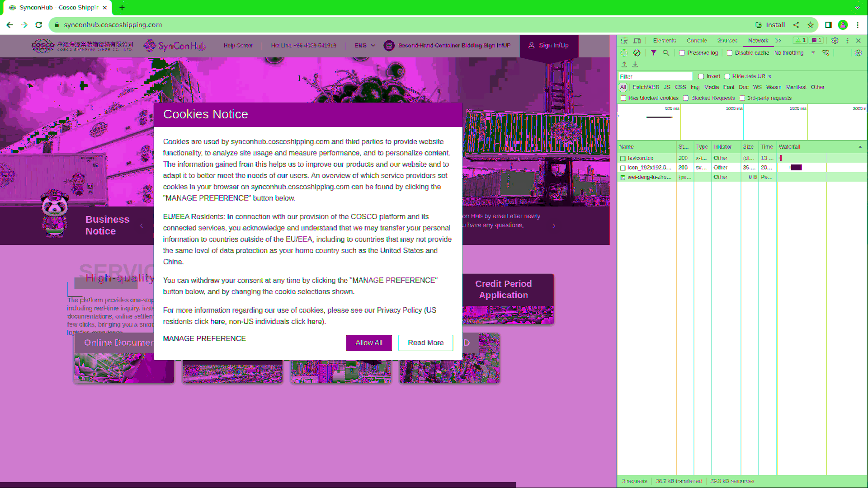Clear the network log with the block icon
The image size is (868, 488).
(x=637, y=53)
